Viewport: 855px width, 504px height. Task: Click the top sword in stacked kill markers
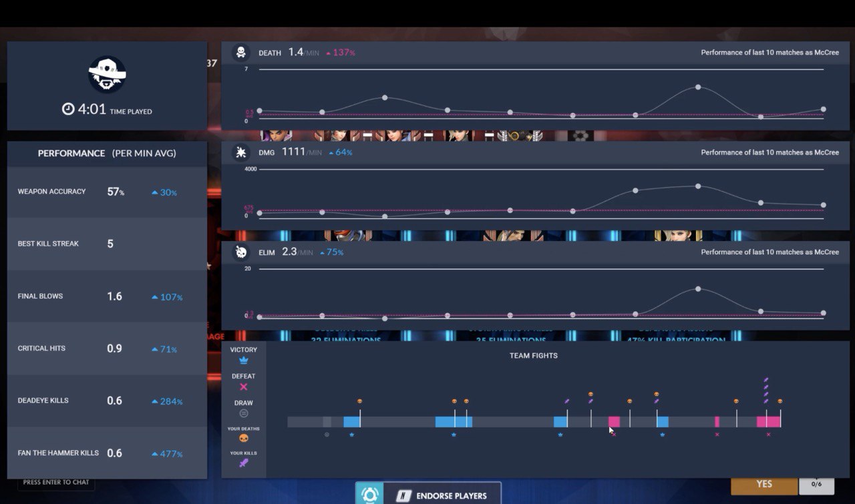765,380
